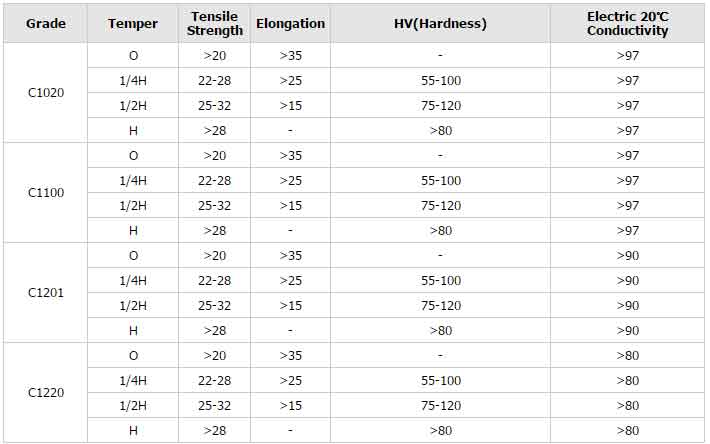This screenshot has width=710, height=444.
Task: Click the Elongation column header
Action: coord(290,23)
